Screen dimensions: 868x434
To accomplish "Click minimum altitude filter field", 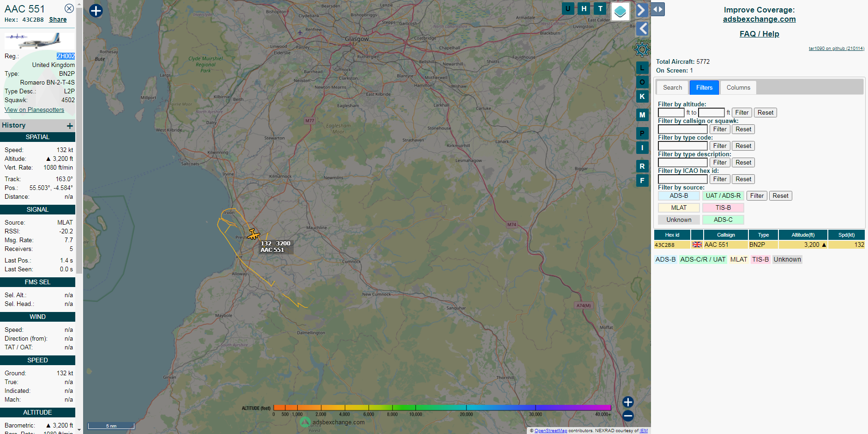I will [671, 112].
